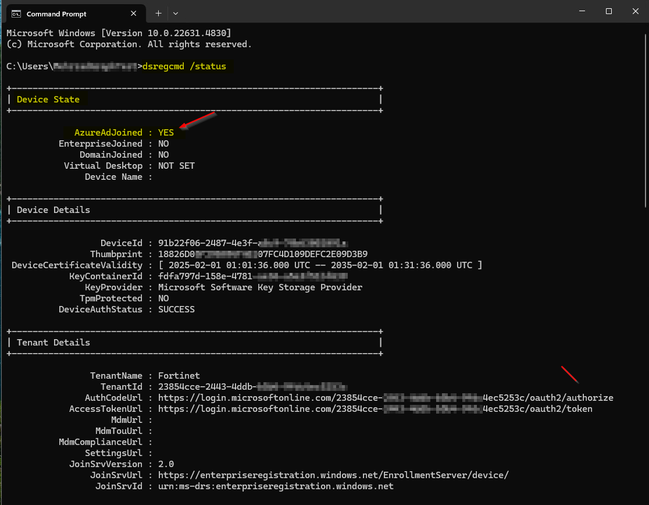Close the terminal window
This screenshot has width=649, height=505.
(x=635, y=11)
